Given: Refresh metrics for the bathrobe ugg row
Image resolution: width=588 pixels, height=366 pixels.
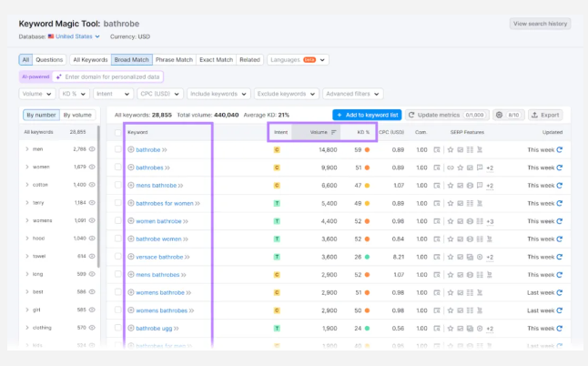Looking at the screenshot, I should click(560, 328).
